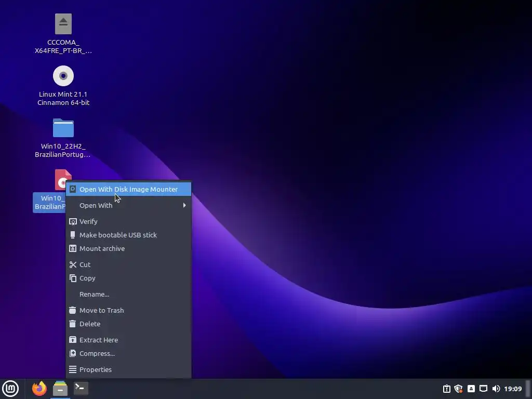Click the USB stick icon in menu
Screen dimensions: 532x399
tap(73, 235)
